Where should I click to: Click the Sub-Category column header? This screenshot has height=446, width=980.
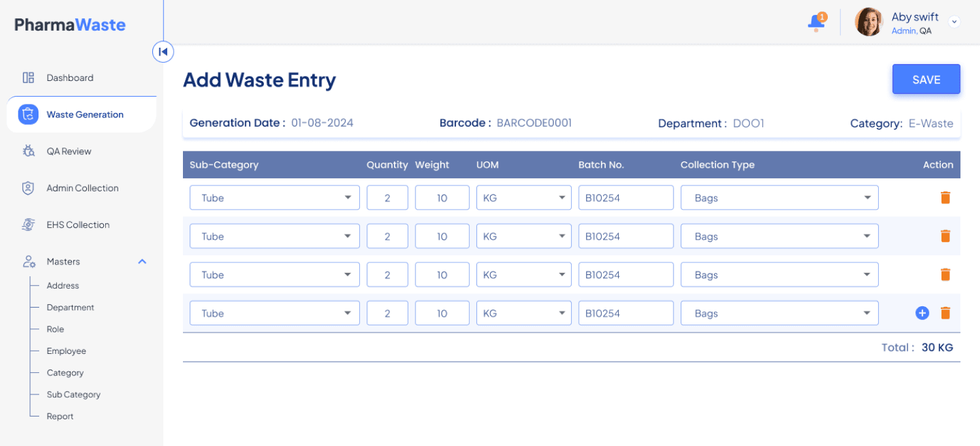click(x=224, y=165)
